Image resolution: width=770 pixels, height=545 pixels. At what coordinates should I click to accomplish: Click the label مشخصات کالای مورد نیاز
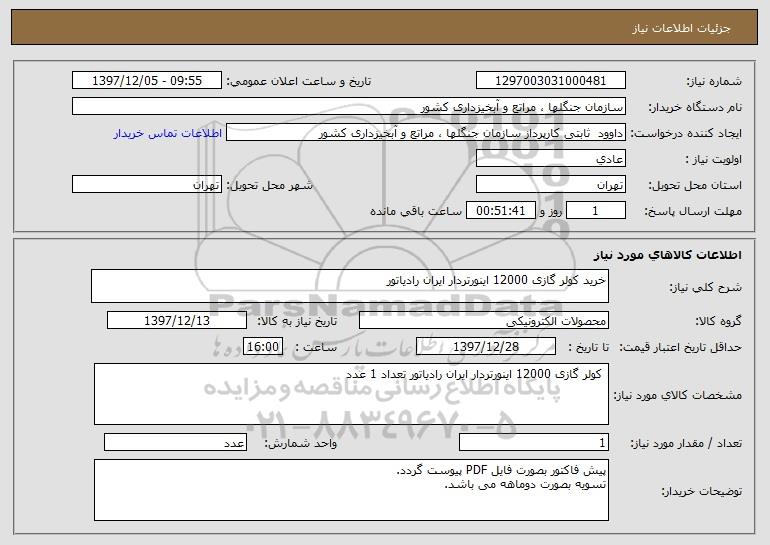click(x=678, y=395)
